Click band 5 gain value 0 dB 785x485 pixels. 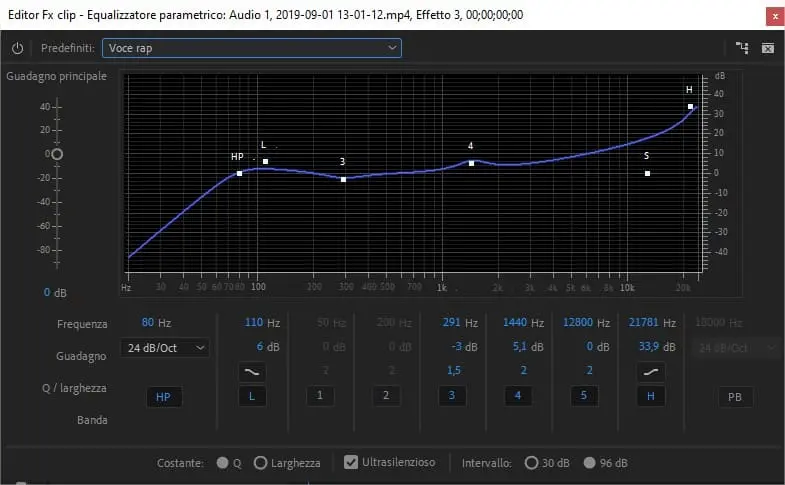pyautogui.click(x=590, y=346)
